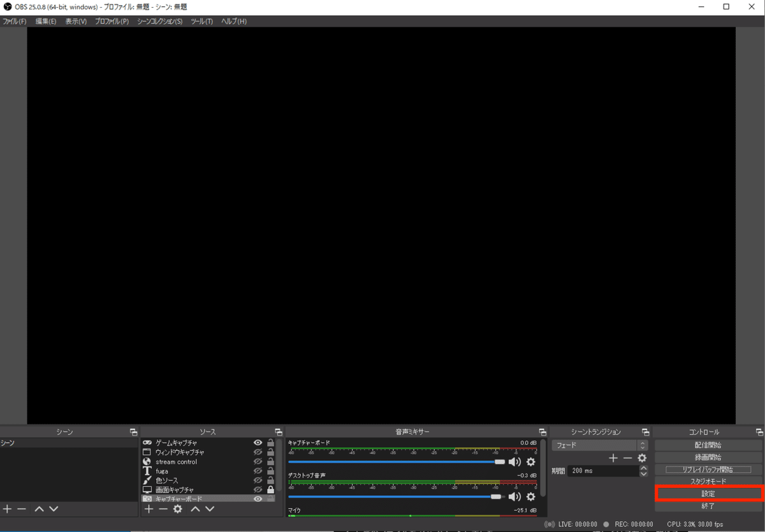The image size is (765, 532).
Task: Add a transition with plus icon
Action: (613, 458)
